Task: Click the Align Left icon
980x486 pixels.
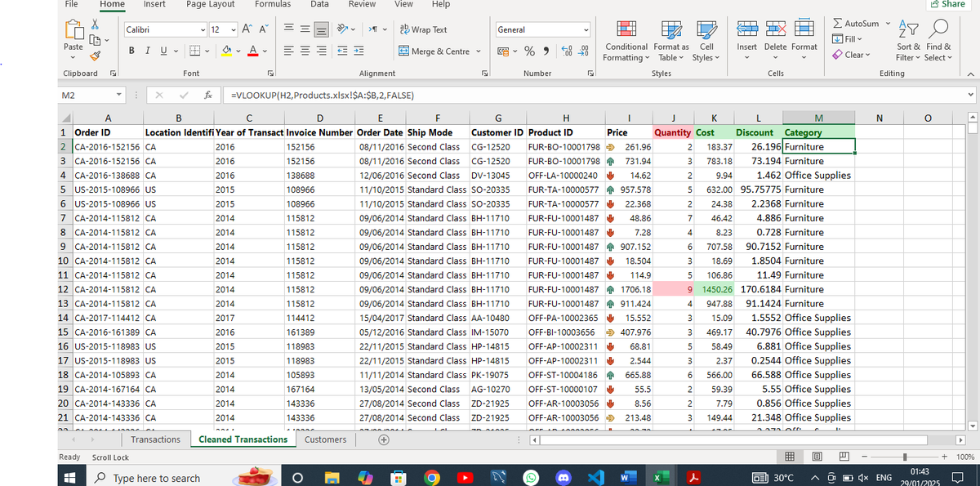Action: pyautogui.click(x=289, y=51)
